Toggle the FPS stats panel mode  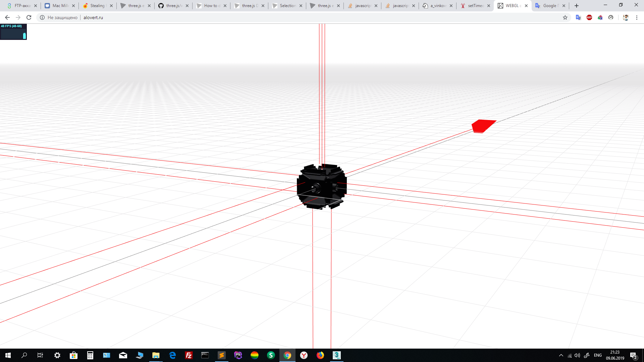[13, 32]
